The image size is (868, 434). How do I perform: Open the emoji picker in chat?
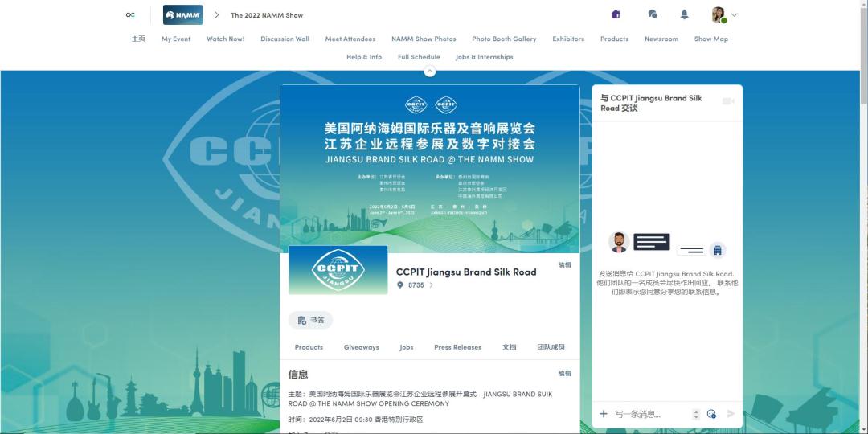[712, 414]
